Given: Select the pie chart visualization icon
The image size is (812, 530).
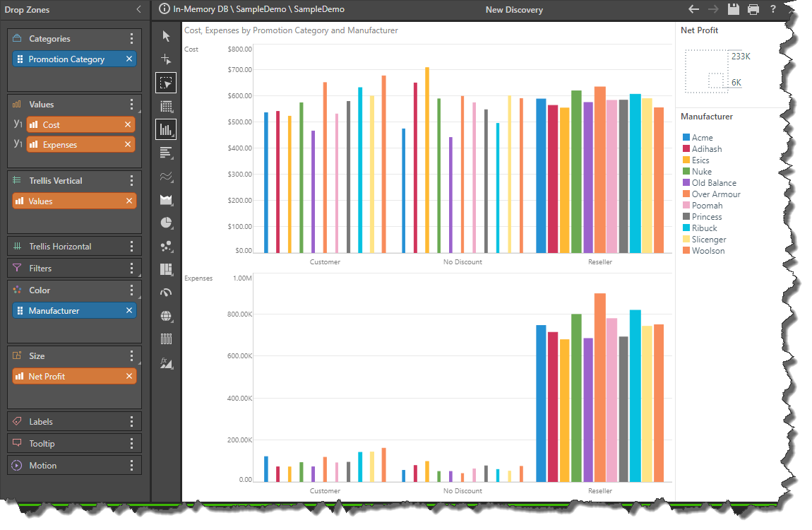Looking at the screenshot, I should 166,223.
